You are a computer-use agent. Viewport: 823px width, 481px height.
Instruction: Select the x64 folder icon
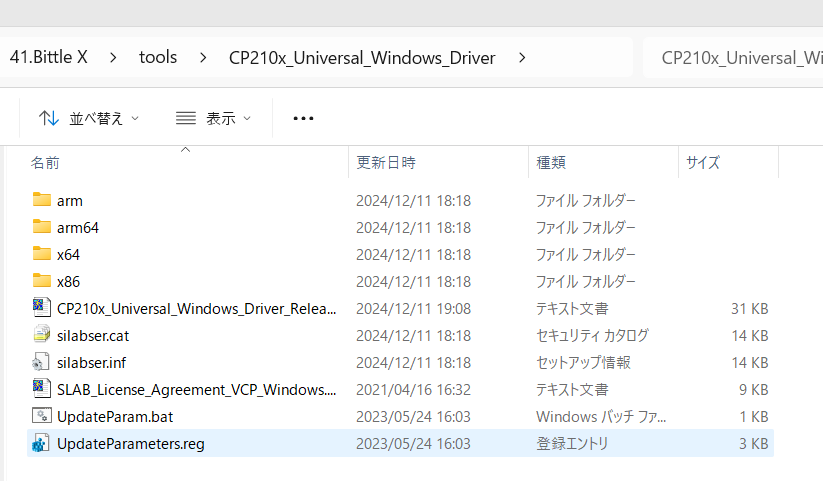click(x=42, y=254)
